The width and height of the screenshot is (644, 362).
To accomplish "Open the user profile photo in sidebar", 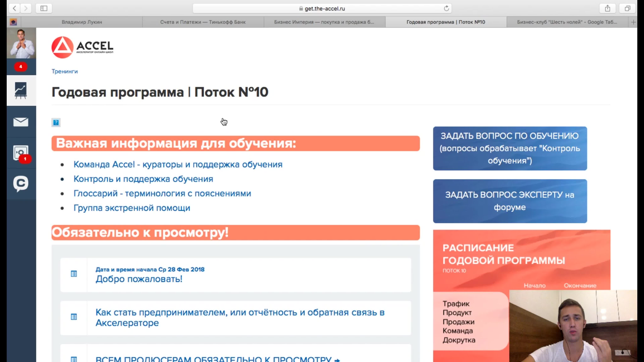I will pos(22,43).
